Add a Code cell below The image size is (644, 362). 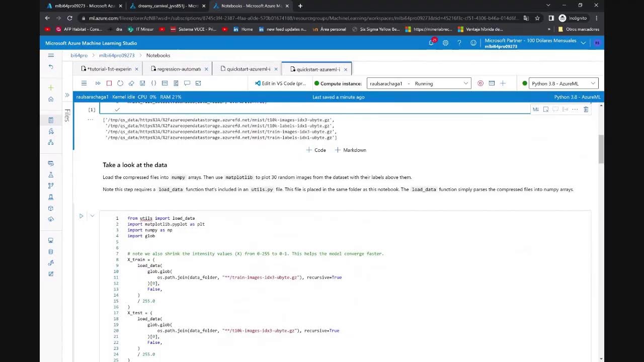(x=316, y=150)
